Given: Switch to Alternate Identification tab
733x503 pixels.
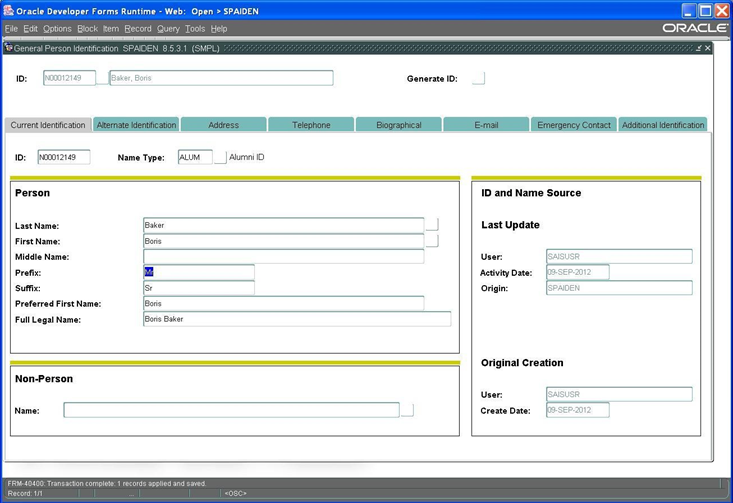Looking at the screenshot, I should [136, 125].
